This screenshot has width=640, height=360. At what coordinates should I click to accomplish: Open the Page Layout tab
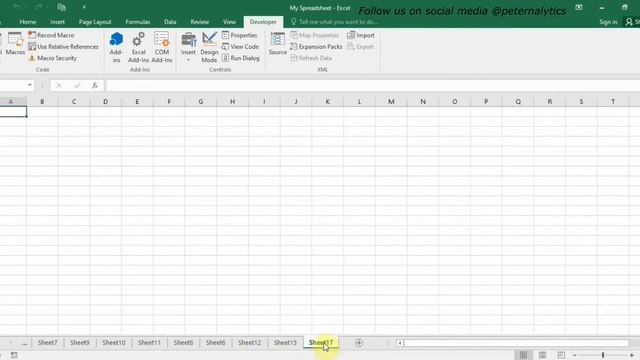[x=95, y=22]
